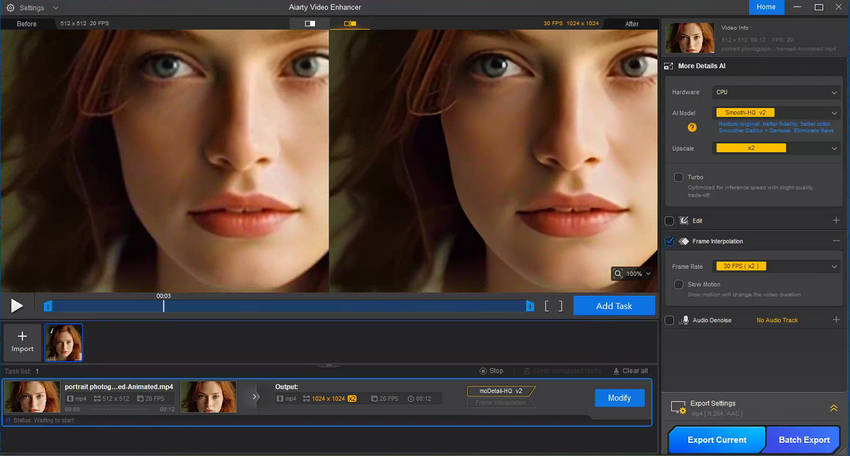Click the magnifier zoom icon on the preview
850x456 pixels.
pos(618,274)
